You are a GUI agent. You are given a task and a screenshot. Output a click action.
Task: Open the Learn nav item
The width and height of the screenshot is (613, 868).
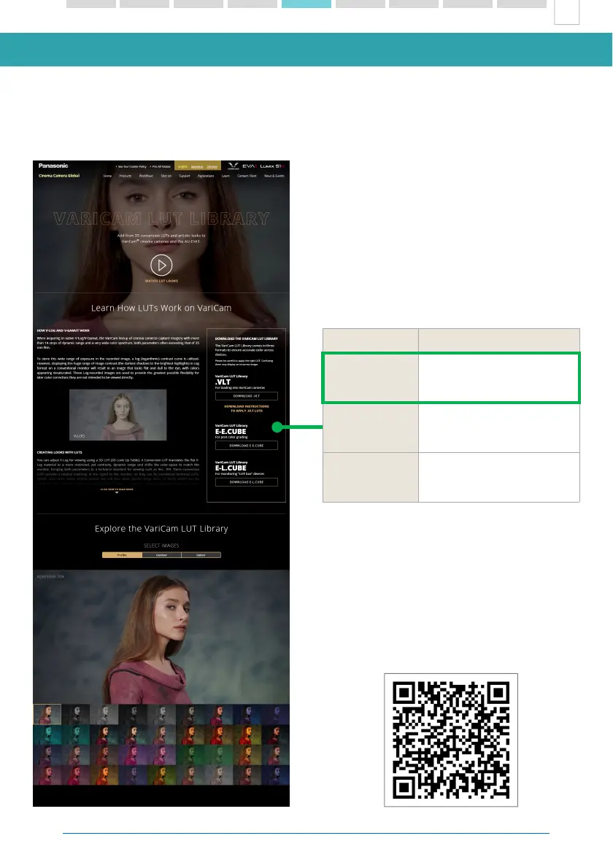[225, 176]
